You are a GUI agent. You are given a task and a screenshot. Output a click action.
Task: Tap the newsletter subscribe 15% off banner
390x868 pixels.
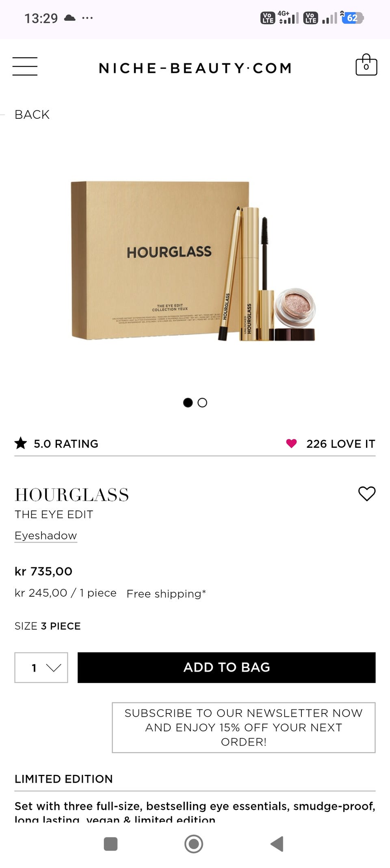[x=244, y=727]
